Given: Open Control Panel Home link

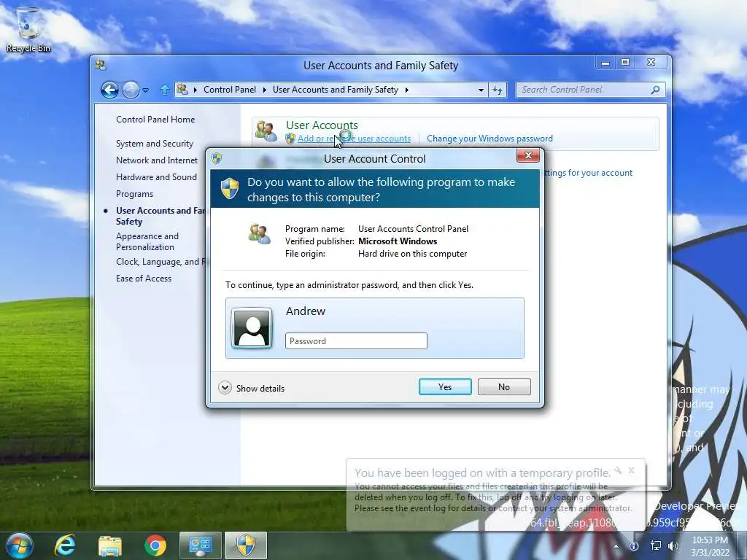Looking at the screenshot, I should tap(155, 120).
